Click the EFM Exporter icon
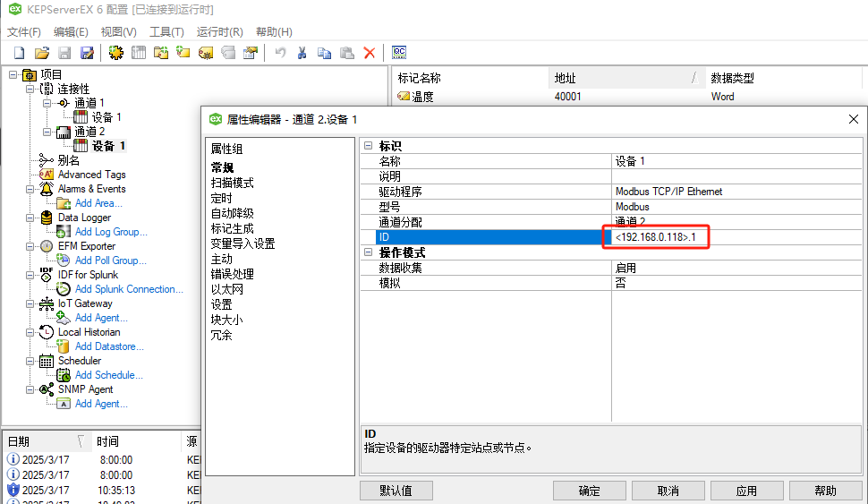Viewport: 868px width, 504px height. point(47,246)
